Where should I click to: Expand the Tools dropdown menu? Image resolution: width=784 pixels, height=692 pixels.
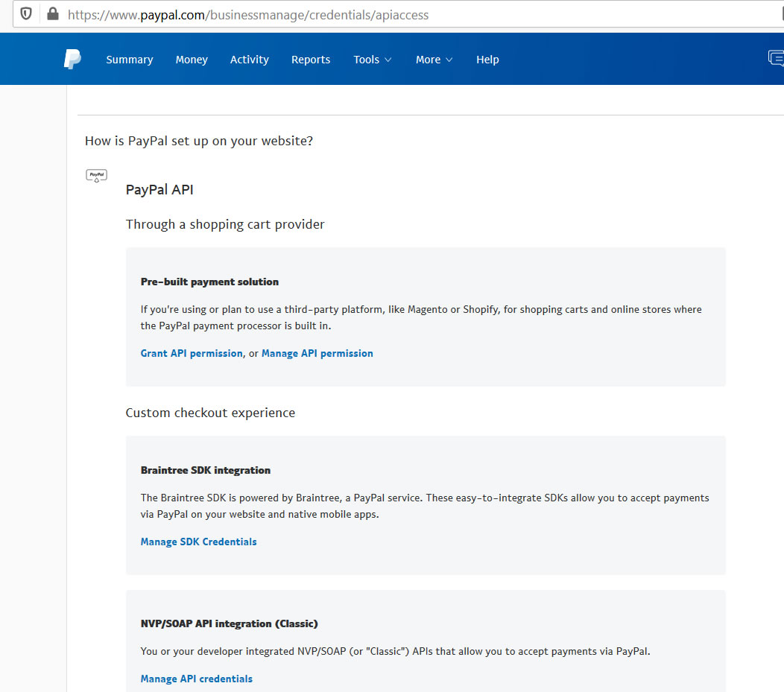click(373, 60)
